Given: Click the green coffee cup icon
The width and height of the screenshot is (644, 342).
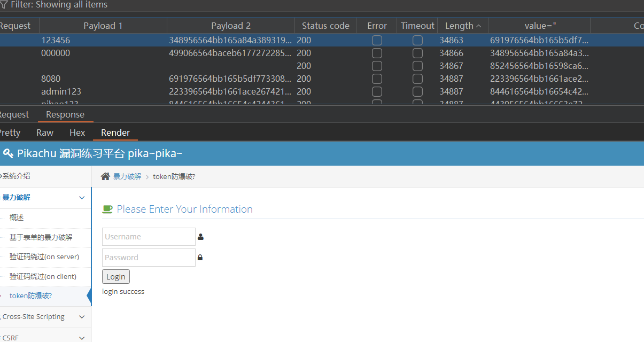Looking at the screenshot, I should click(107, 209).
